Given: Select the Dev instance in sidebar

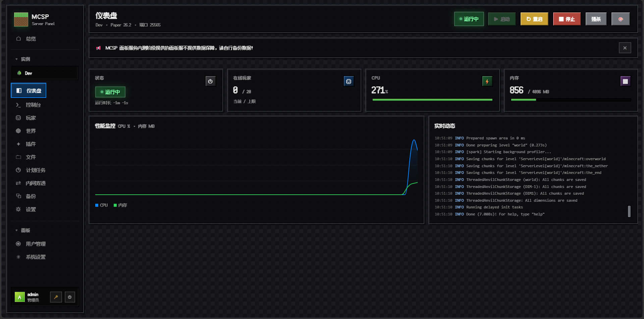Looking at the screenshot, I should pos(45,73).
